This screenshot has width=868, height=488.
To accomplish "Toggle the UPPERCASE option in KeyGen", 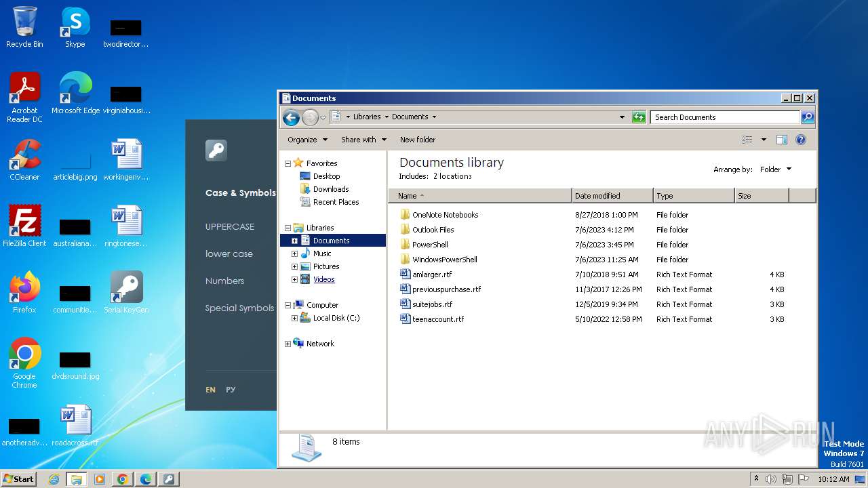I will pyautogui.click(x=230, y=226).
